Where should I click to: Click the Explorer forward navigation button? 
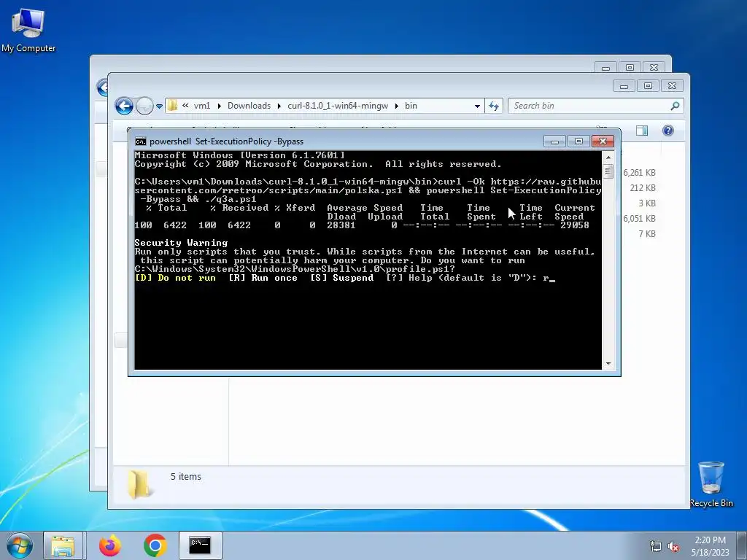pos(144,106)
